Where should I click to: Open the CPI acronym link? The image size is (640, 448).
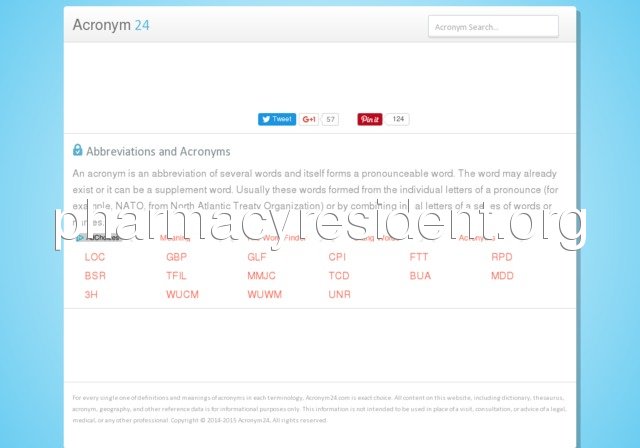(337, 257)
